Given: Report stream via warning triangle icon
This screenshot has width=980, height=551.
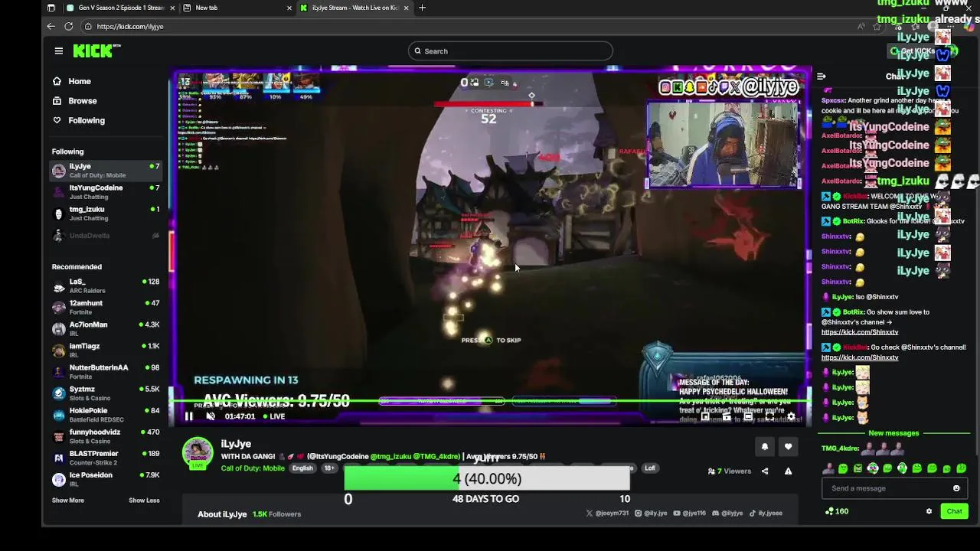Looking at the screenshot, I should tap(788, 471).
